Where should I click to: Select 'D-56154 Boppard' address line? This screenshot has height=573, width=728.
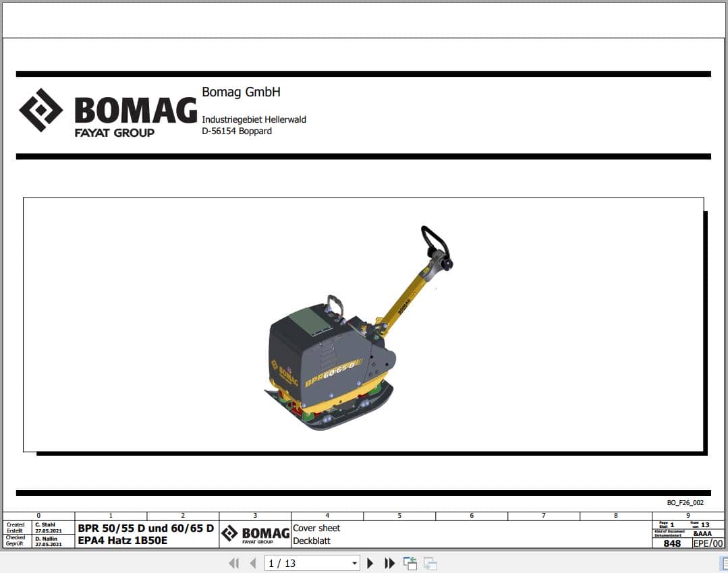click(237, 131)
